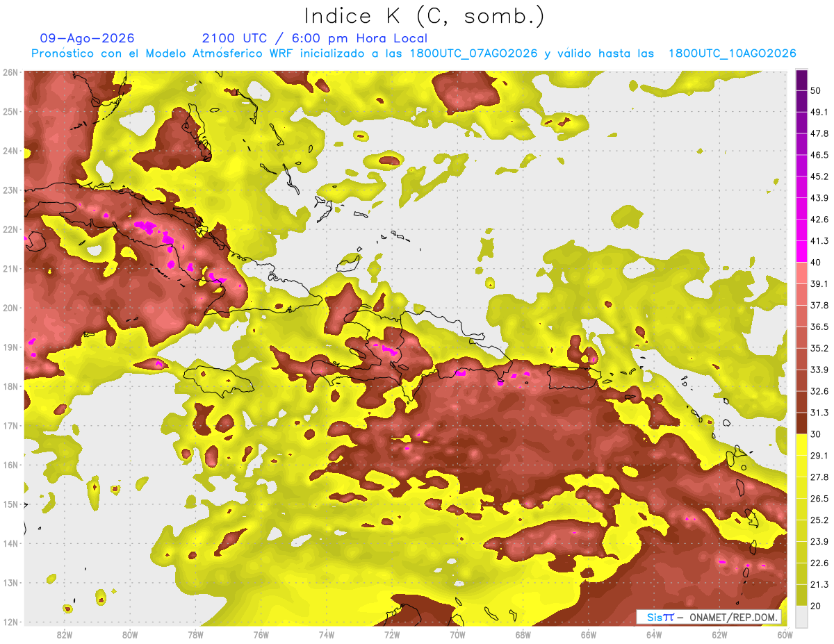The height and width of the screenshot is (644, 834).
Task: Click the '82W' longitude label
Action: point(65,635)
